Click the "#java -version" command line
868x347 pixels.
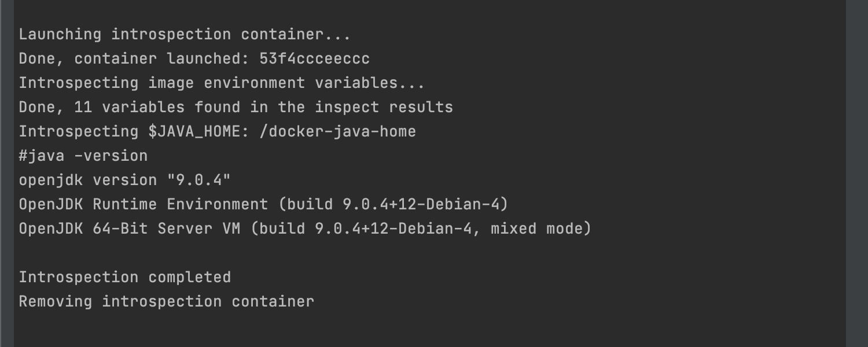[x=83, y=156]
